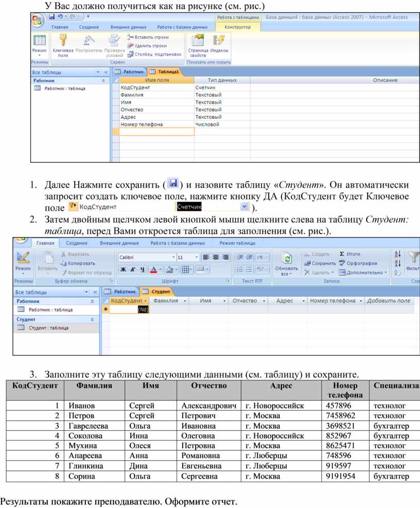Viewport: 420px width, 508px height.
Task: Click the Шрифт group dialog launcher
Action: pos(228,281)
